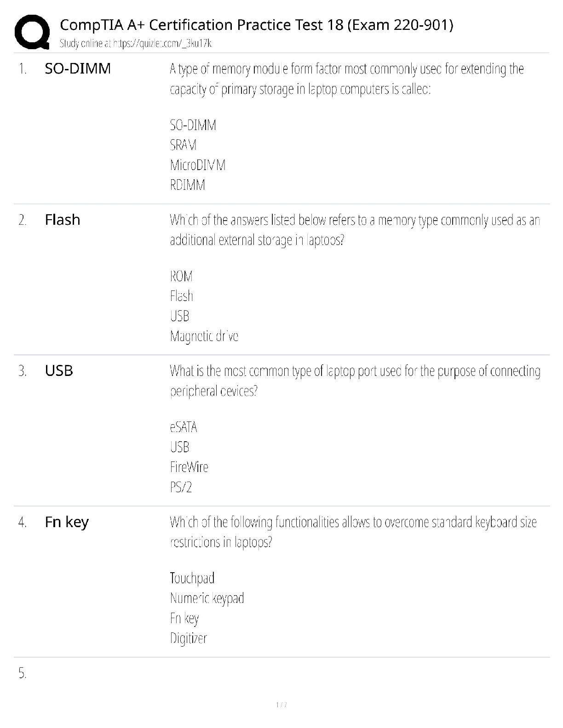Viewport: 563px width, 728px height.
Task: Select the RDIMM answer option
Action: (x=187, y=185)
